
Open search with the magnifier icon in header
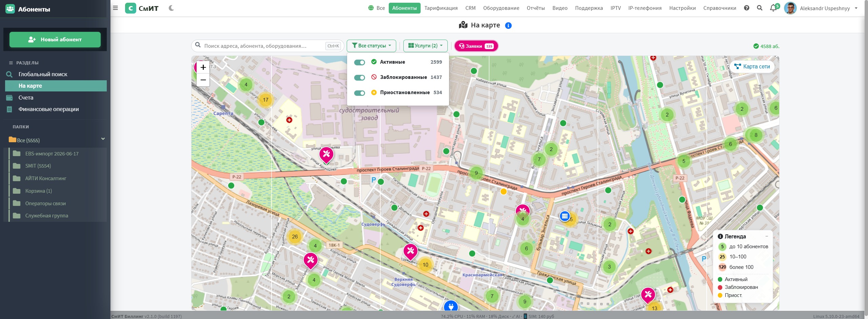coord(760,8)
